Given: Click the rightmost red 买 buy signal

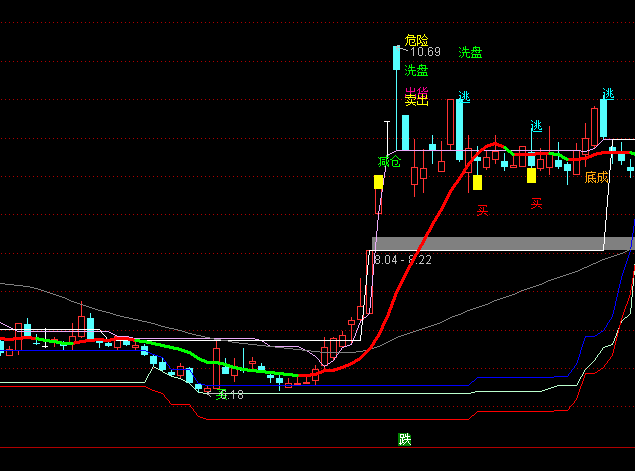Looking at the screenshot, I should pyautogui.click(x=536, y=203).
